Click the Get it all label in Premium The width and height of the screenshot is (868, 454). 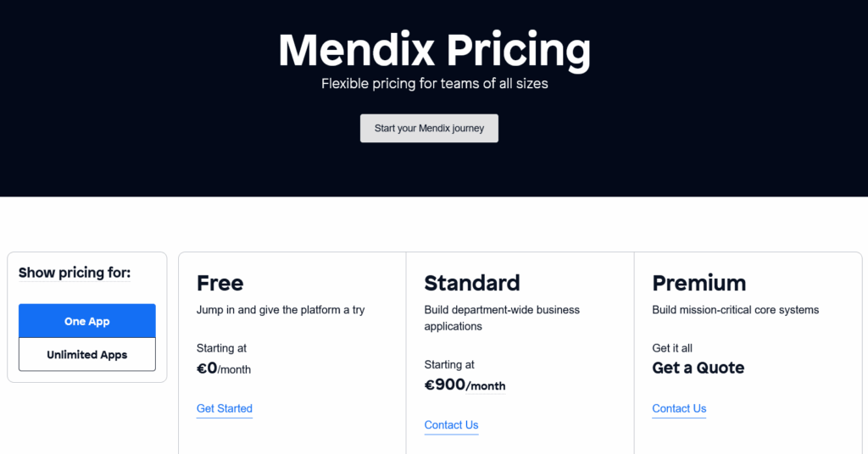click(672, 348)
